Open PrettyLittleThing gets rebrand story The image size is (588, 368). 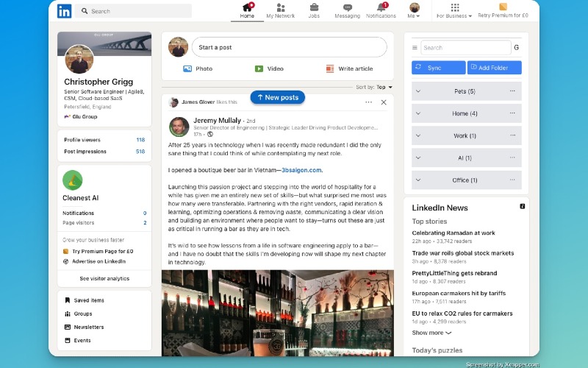tap(454, 273)
